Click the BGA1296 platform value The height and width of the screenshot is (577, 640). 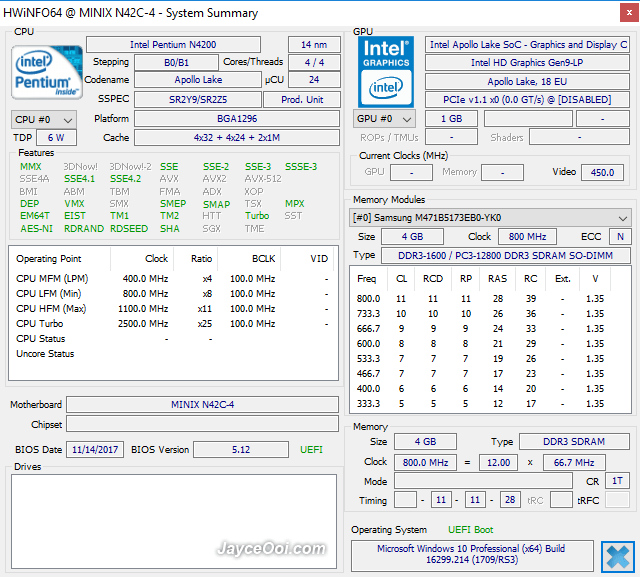point(237,119)
